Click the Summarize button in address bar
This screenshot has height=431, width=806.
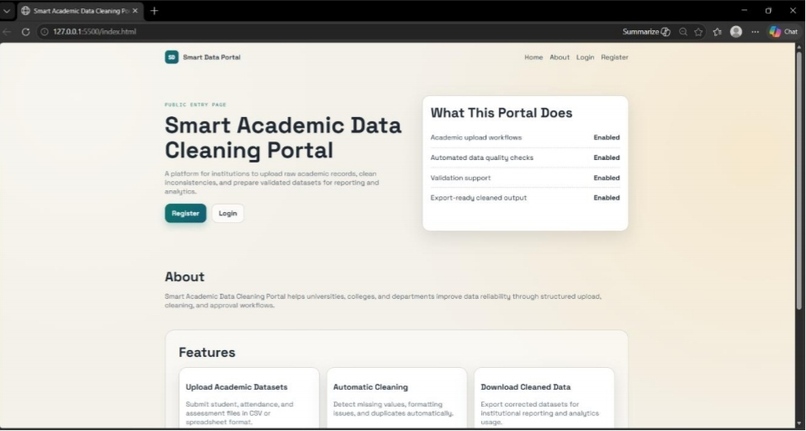click(646, 32)
